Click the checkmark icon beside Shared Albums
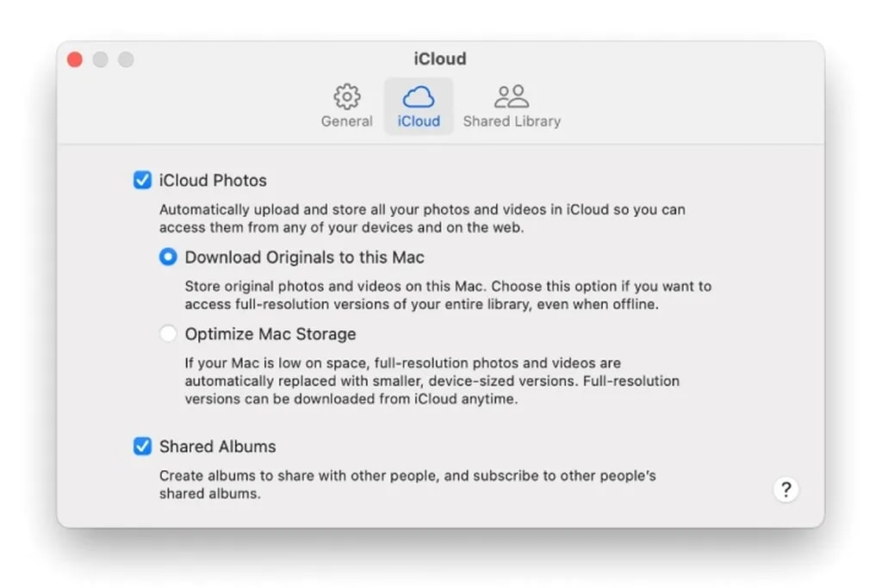 point(143,447)
